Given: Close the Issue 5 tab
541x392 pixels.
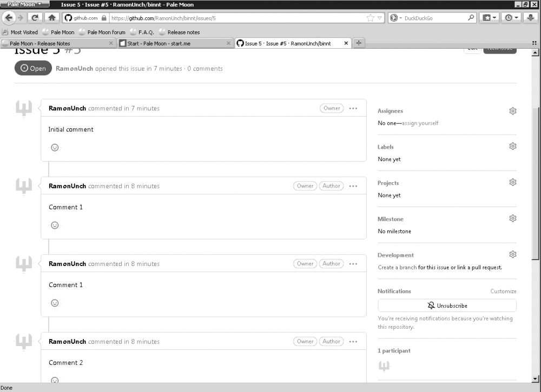Looking at the screenshot, I should 346,43.
